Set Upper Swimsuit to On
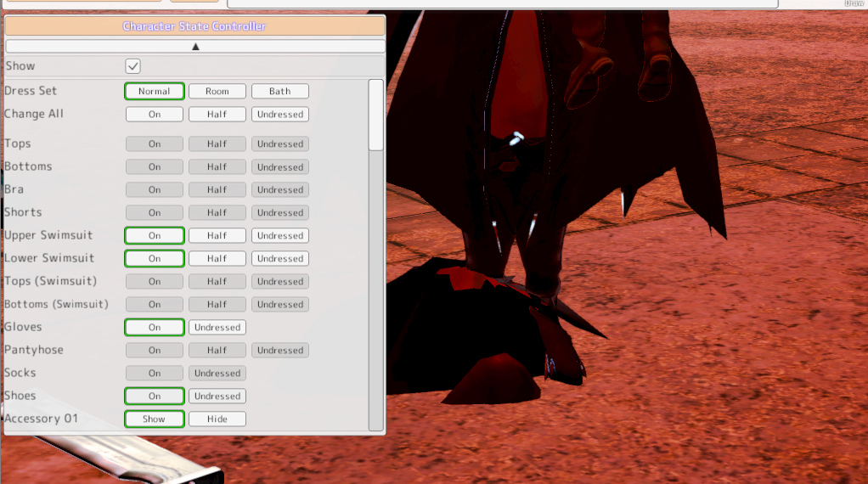 point(155,236)
